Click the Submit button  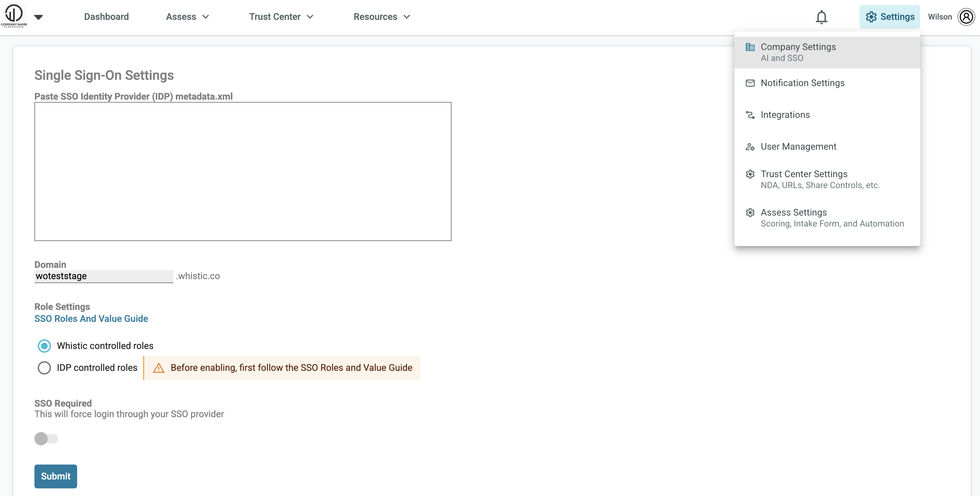pyautogui.click(x=56, y=476)
